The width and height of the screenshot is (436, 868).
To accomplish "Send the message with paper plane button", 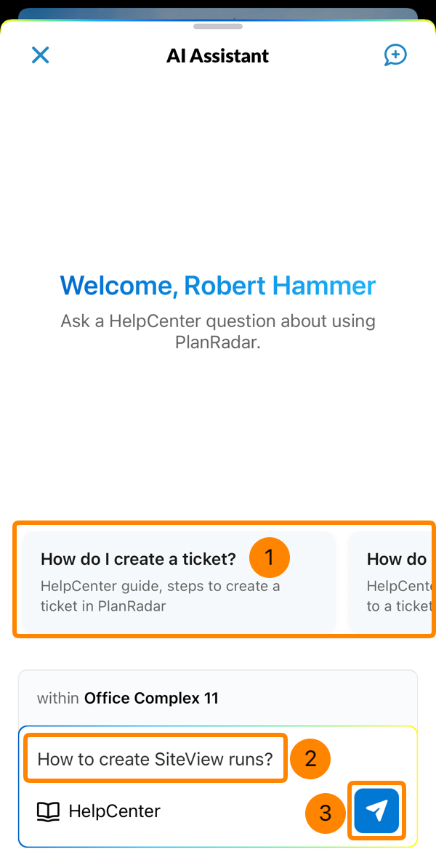I will tap(376, 811).
